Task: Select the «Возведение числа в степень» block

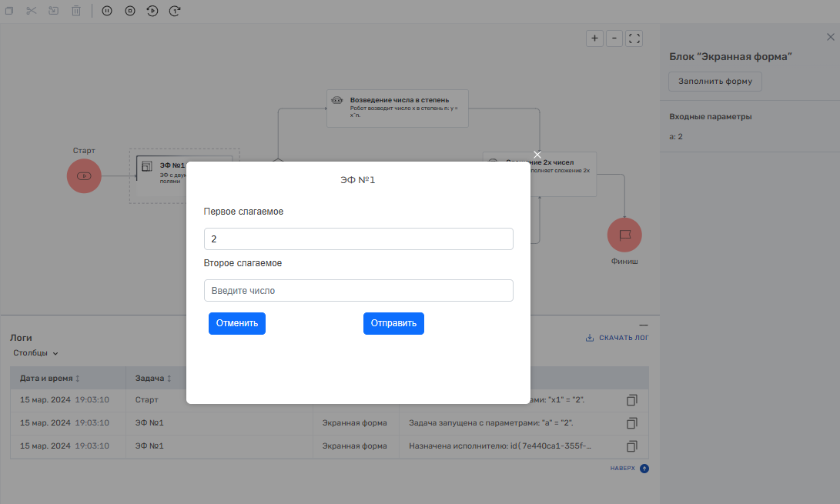Action: (x=397, y=108)
